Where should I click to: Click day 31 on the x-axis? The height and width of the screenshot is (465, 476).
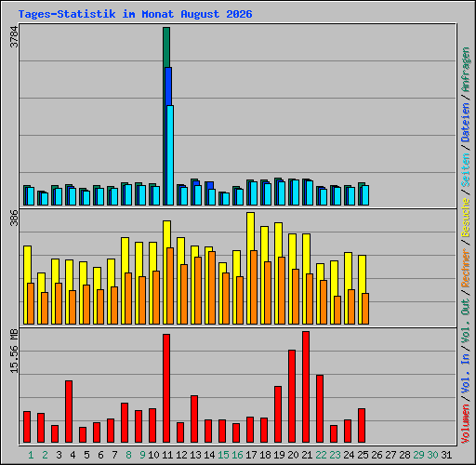[446, 455]
